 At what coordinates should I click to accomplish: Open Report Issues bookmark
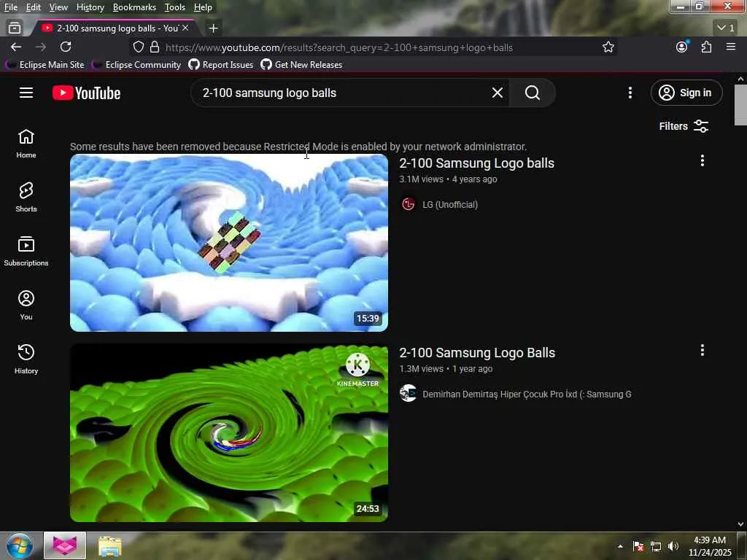(x=221, y=65)
